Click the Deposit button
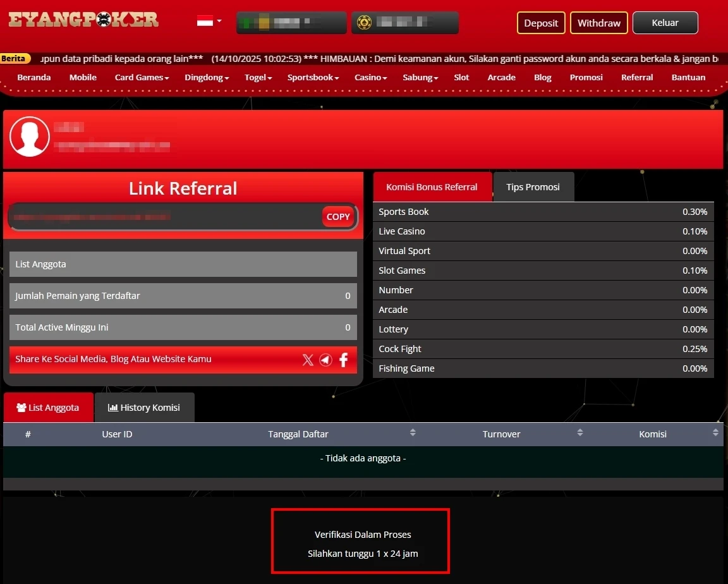The height and width of the screenshot is (584, 728). tap(541, 23)
